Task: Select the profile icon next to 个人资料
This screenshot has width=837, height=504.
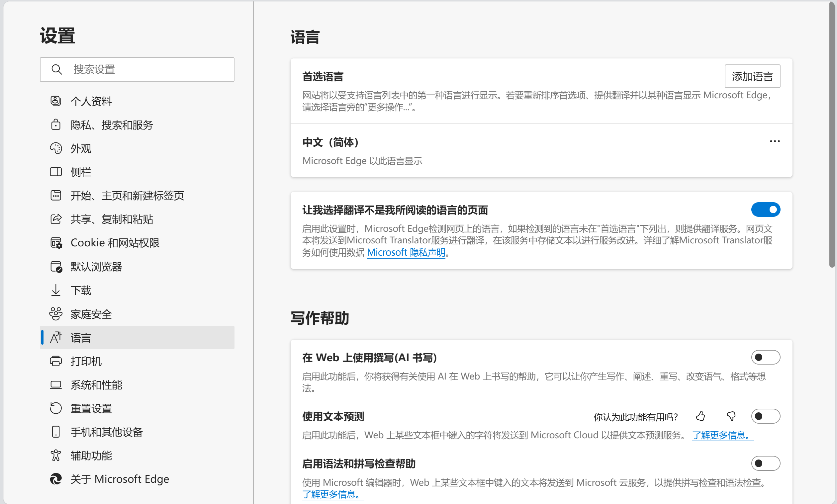Action: point(56,101)
